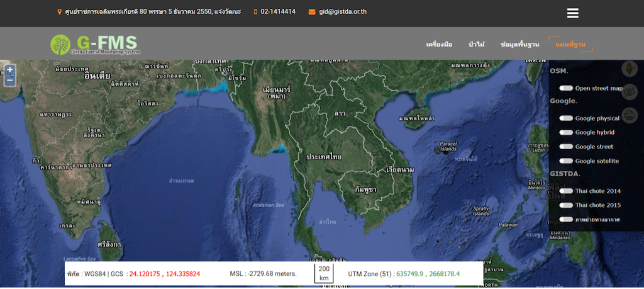The image size is (644, 289).
Task: Open the ป่าไม้ menu
Action: (476, 45)
